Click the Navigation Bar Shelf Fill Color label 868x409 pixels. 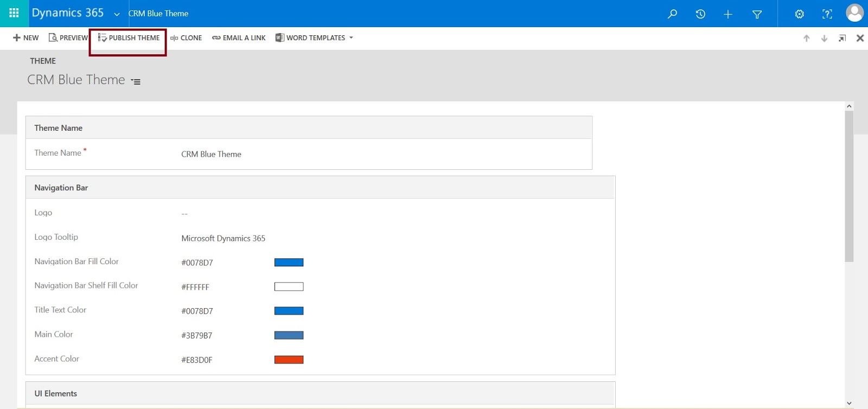tap(86, 285)
